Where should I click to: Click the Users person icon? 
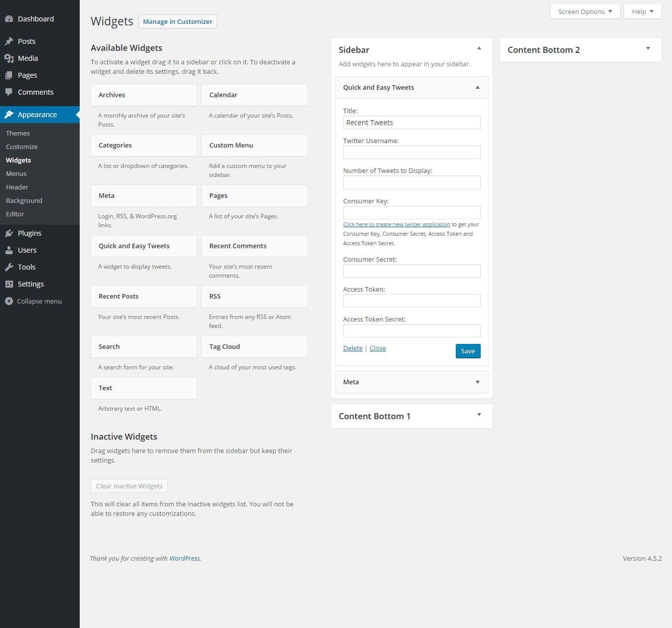pos(9,250)
